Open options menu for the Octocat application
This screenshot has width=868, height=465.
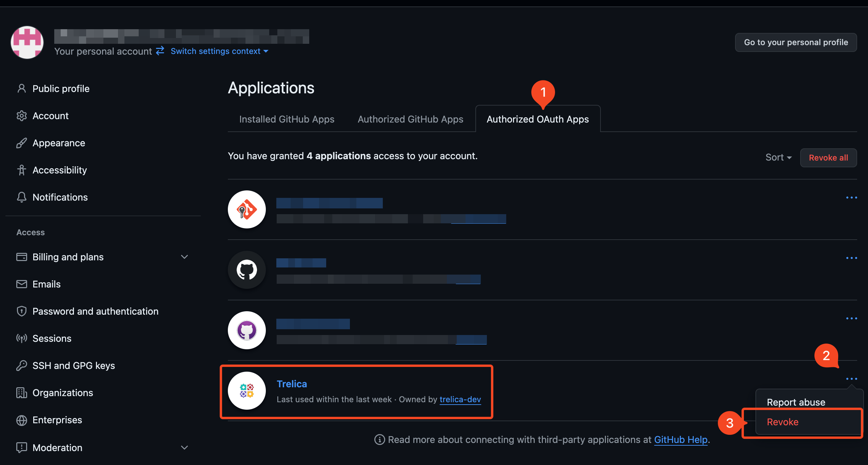(851, 258)
